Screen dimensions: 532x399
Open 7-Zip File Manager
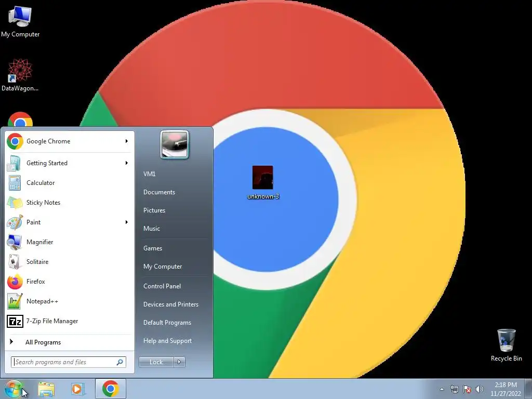69,321
